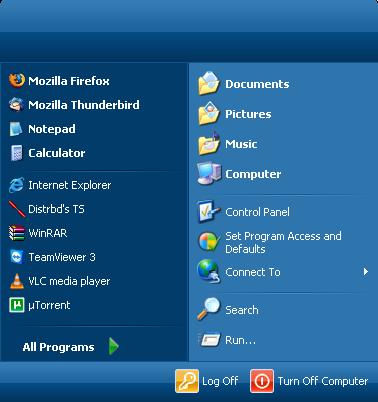Click the TeamViewer 3 icon

click(17, 257)
